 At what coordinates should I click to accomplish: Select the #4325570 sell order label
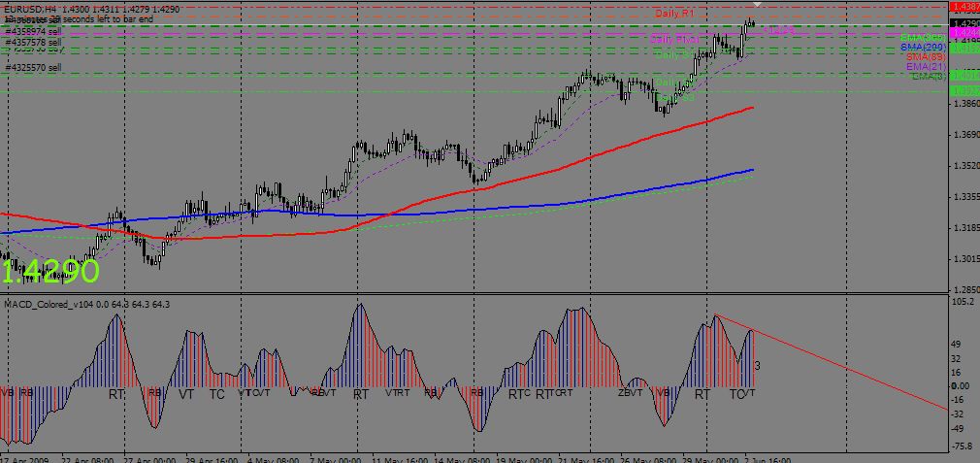(x=32, y=67)
